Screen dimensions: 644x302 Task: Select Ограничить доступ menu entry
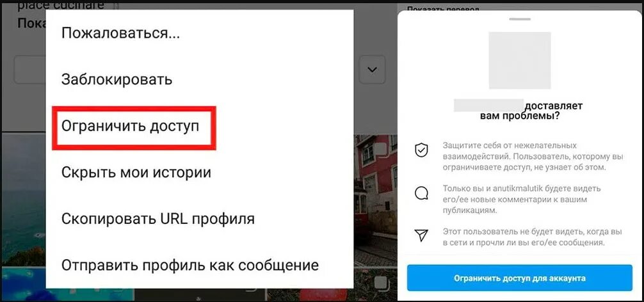click(130, 126)
